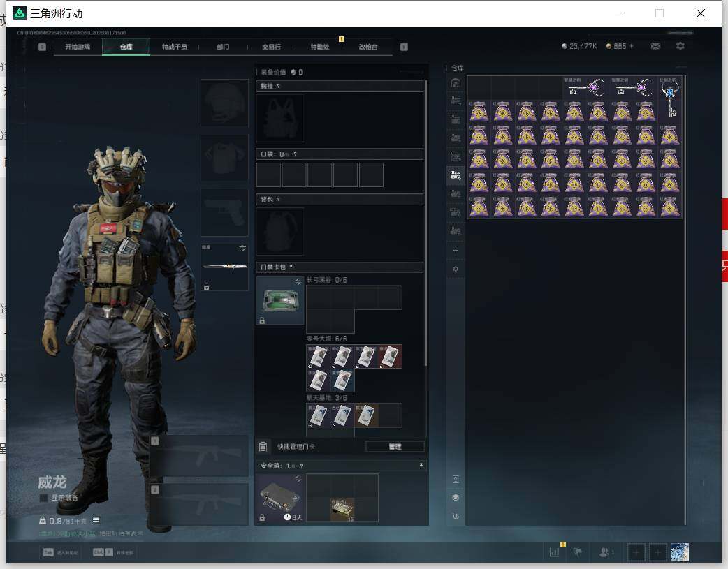Click the stash stack layers icon
The width and height of the screenshot is (728, 569).
click(456, 498)
